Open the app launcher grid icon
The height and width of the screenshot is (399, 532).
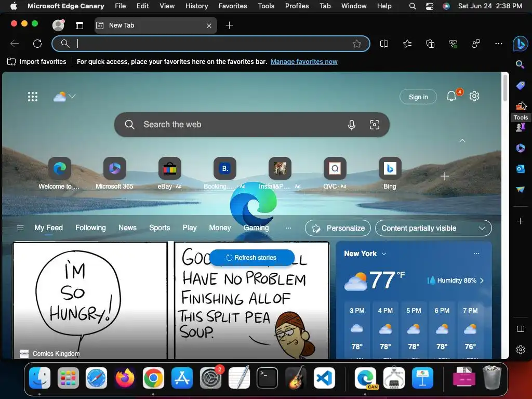coord(33,97)
